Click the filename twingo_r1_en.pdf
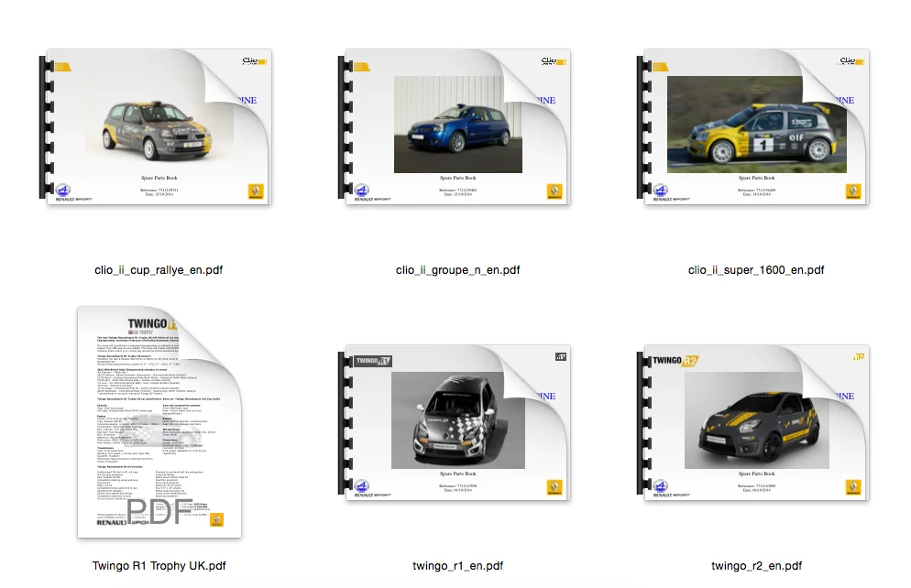911x588 pixels. (458, 565)
